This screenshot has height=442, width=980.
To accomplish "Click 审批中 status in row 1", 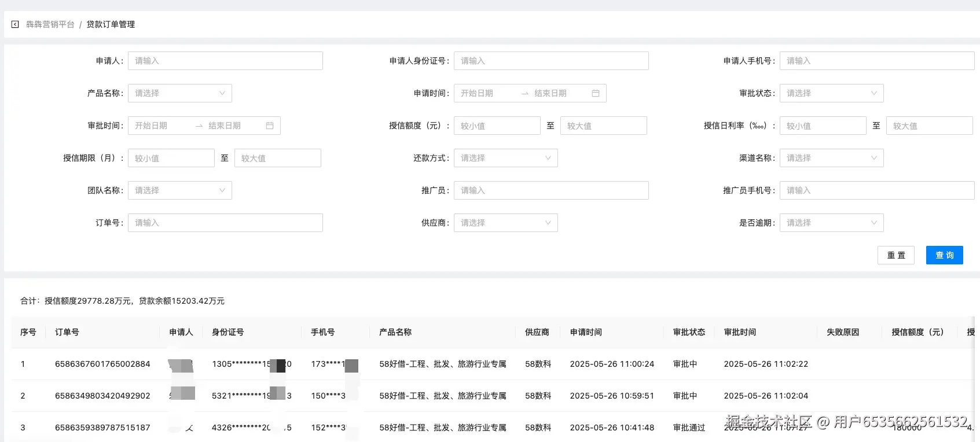I will tap(685, 364).
